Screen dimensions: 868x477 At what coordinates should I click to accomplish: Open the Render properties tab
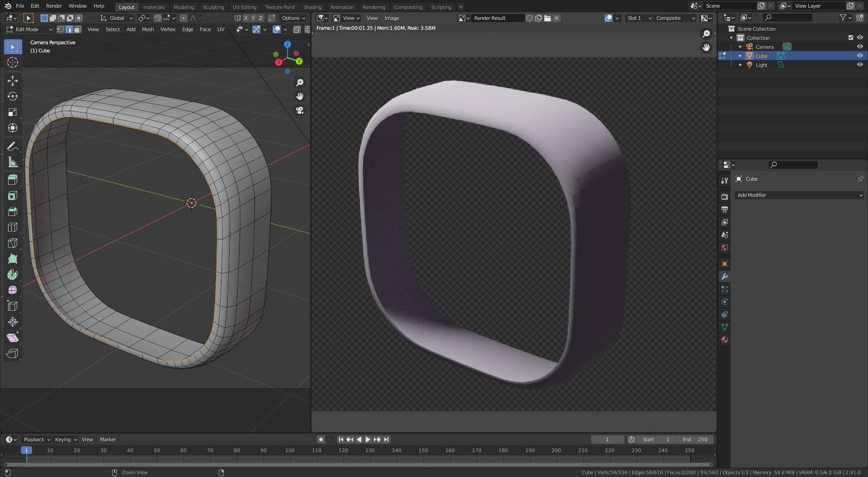(x=725, y=196)
